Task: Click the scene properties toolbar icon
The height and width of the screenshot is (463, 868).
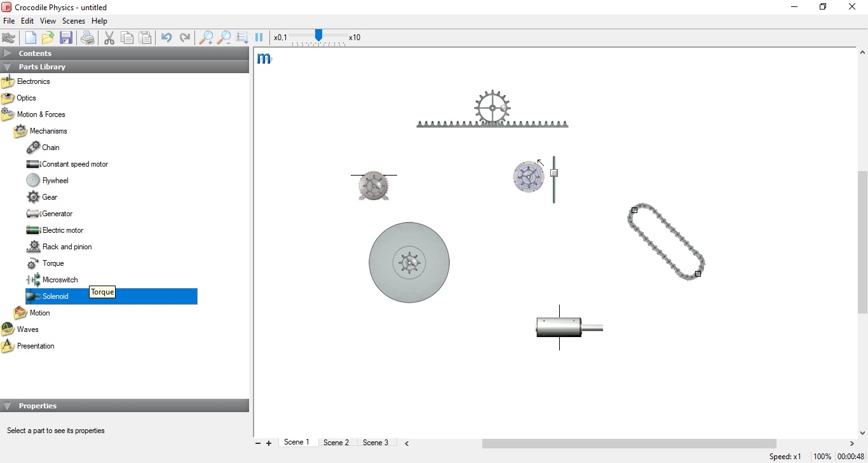Action: click(241, 38)
